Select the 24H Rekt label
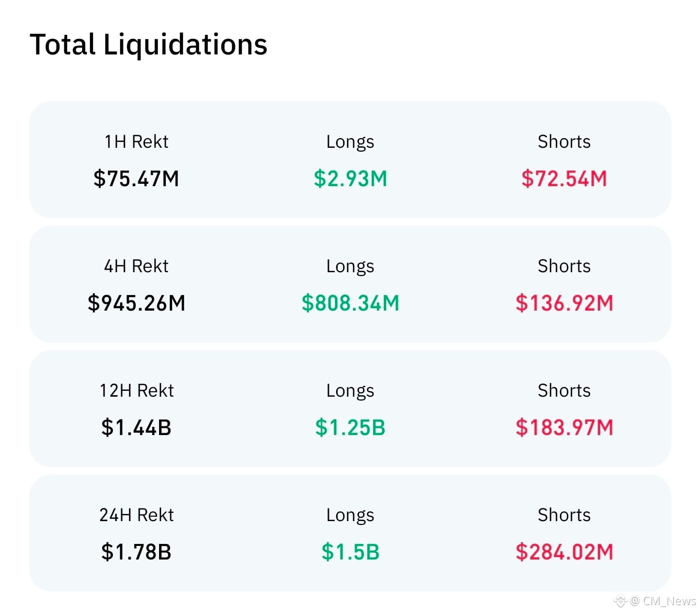 point(136,515)
